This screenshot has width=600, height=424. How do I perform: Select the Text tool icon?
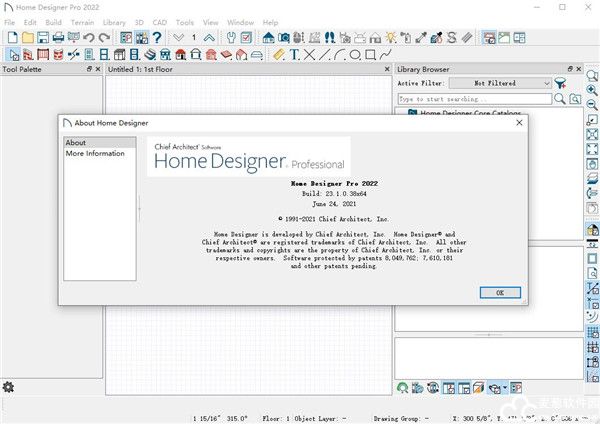[x=294, y=54]
